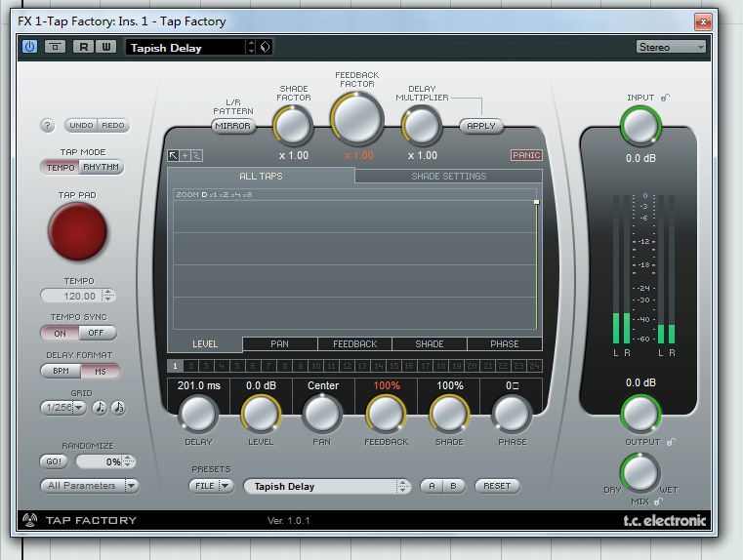Select the Phase view tab
Screen dimensions: 743x560
click(x=505, y=344)
